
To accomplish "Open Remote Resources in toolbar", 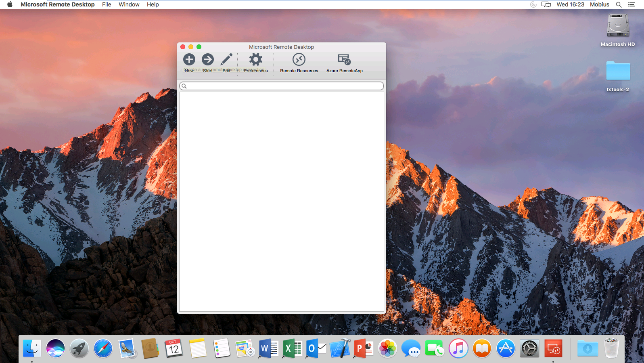I will pyautogui.click(x=299, y=59).
